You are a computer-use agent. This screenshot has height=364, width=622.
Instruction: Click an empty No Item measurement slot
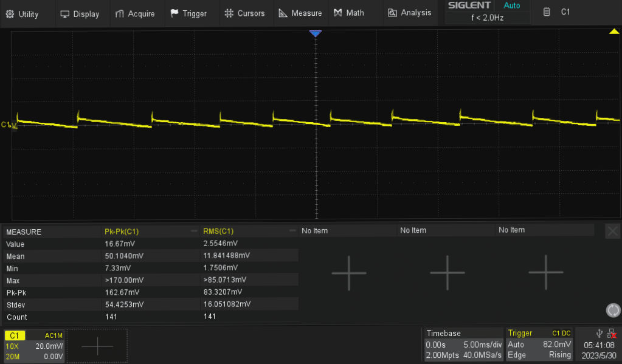point(413,230)
